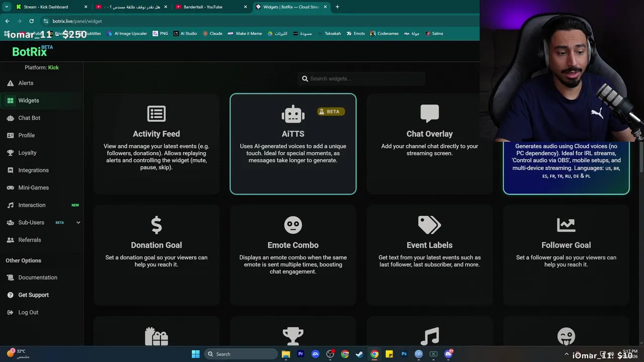Click the Log Out exit icon
This screenshot has width=644, height=362.
10,312
